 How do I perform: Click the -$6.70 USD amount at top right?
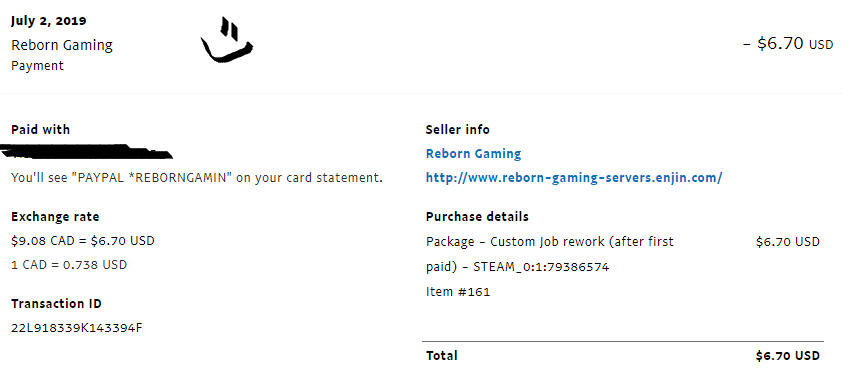pyautogui.click(x=788, y=43)
